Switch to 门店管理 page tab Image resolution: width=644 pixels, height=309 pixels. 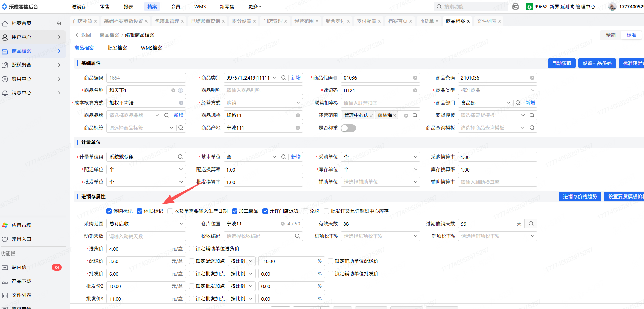[x=273, y=21]
